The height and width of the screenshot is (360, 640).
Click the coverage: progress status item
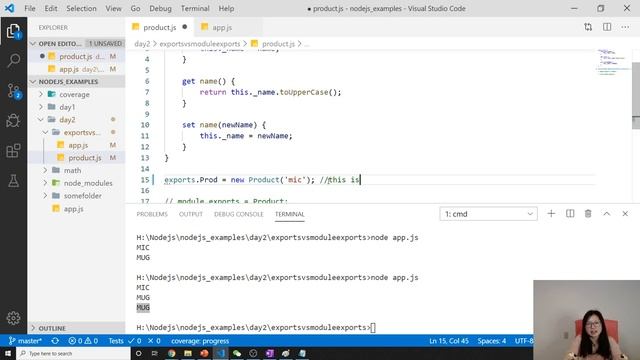pyautogui.click(x=200, y=341)
